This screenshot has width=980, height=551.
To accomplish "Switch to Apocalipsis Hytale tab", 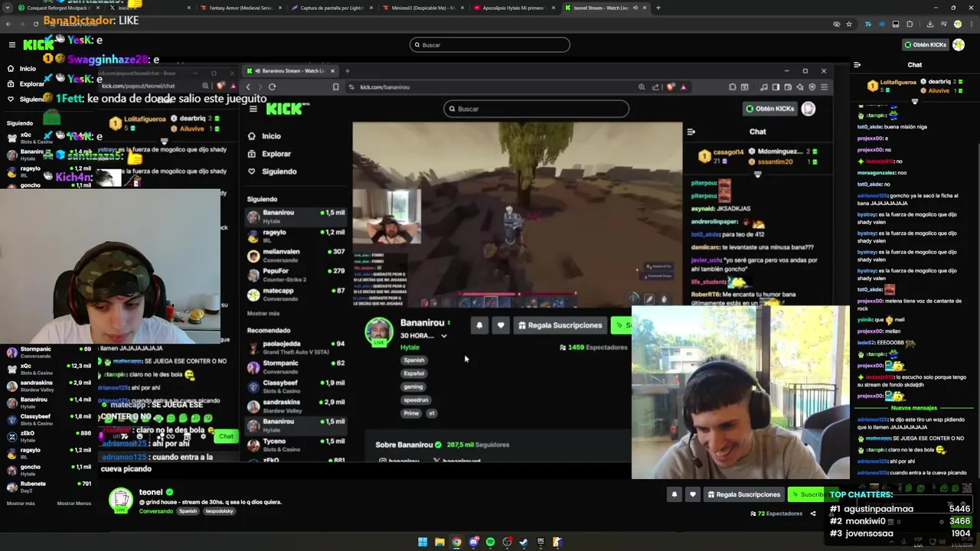I will (x=514, y=8).
